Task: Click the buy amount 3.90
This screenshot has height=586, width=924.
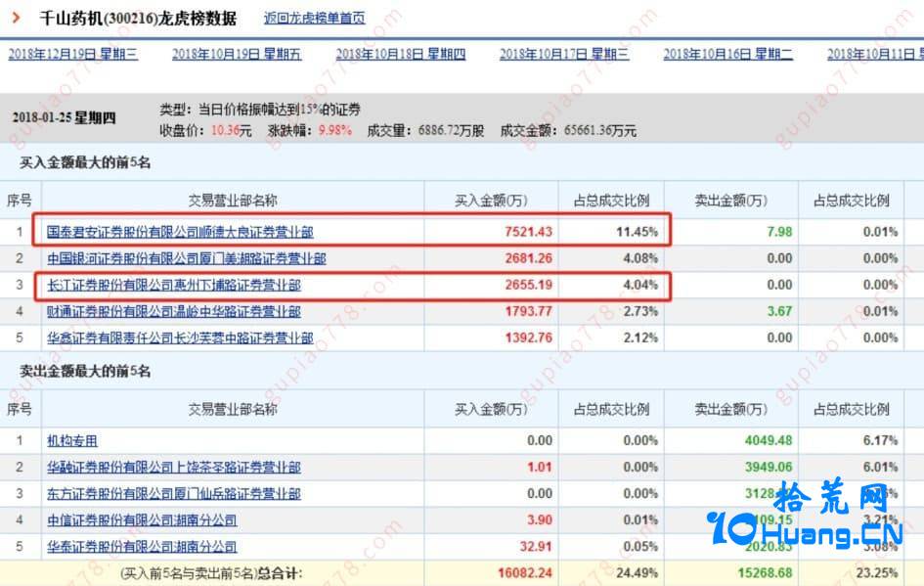Action: [539, 520]
